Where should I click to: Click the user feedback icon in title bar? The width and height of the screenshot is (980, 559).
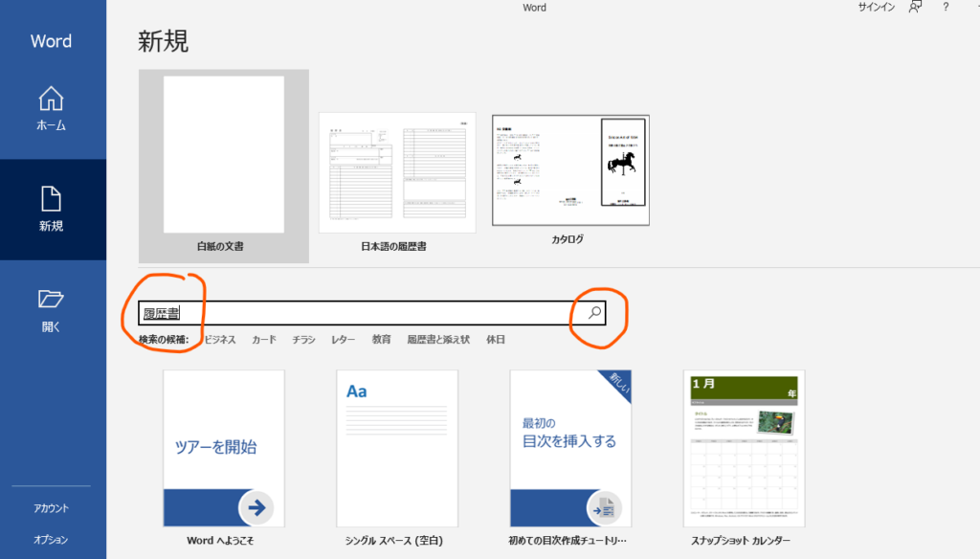pyautogui.click(x=916, y=8)
